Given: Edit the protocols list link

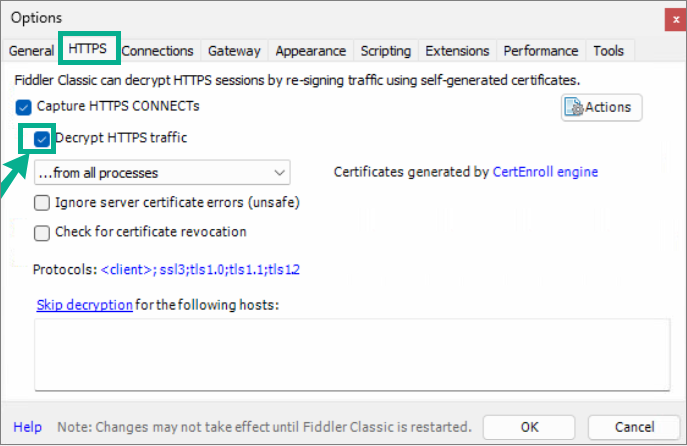Looking at the screenshot, I should point(200,269).
